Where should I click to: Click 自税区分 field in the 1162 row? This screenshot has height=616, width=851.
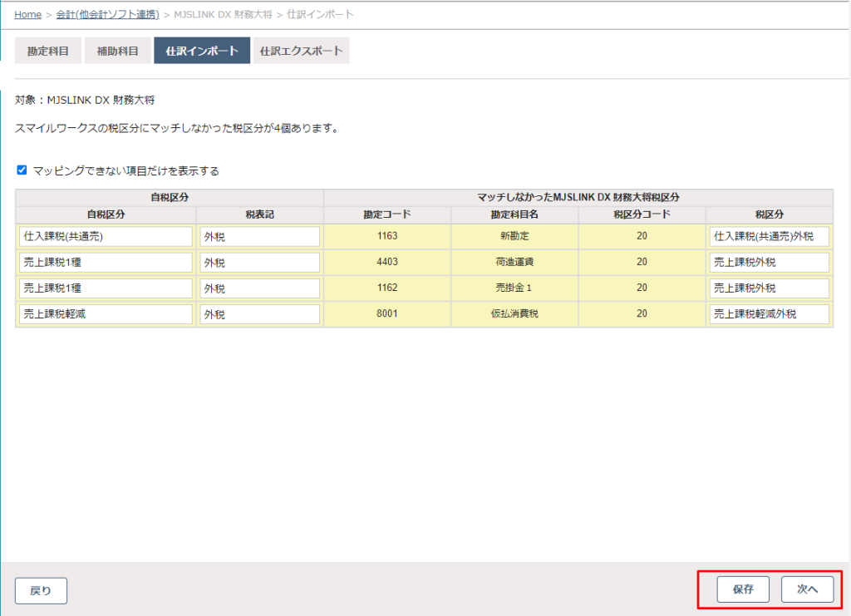pos(106,288)
